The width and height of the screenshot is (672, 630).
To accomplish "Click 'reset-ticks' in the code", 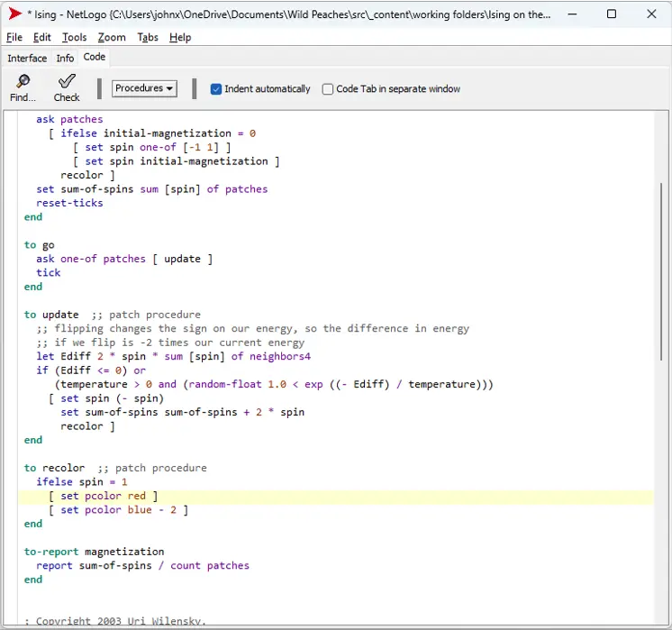I will (69, 203).
